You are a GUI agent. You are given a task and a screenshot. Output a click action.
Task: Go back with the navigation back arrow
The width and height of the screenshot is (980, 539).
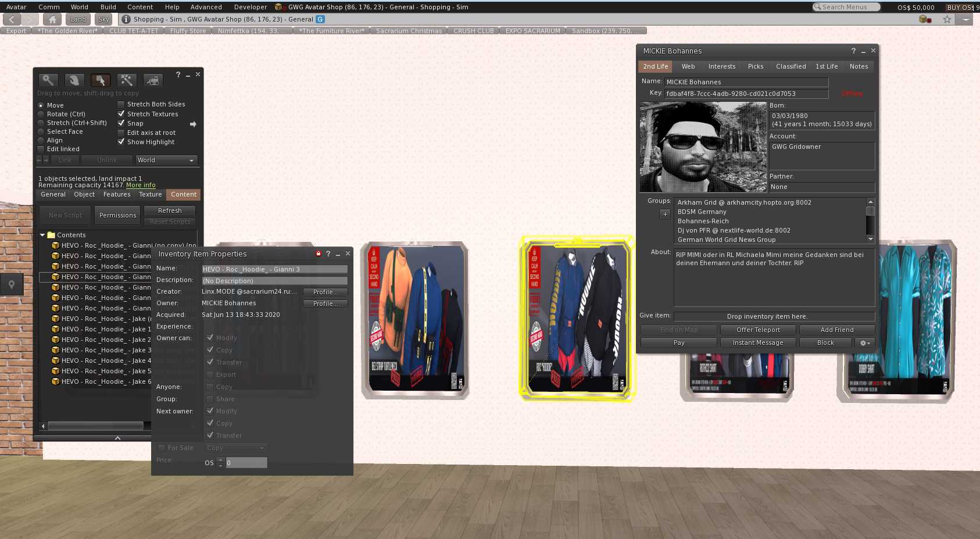tap(12, 19)
